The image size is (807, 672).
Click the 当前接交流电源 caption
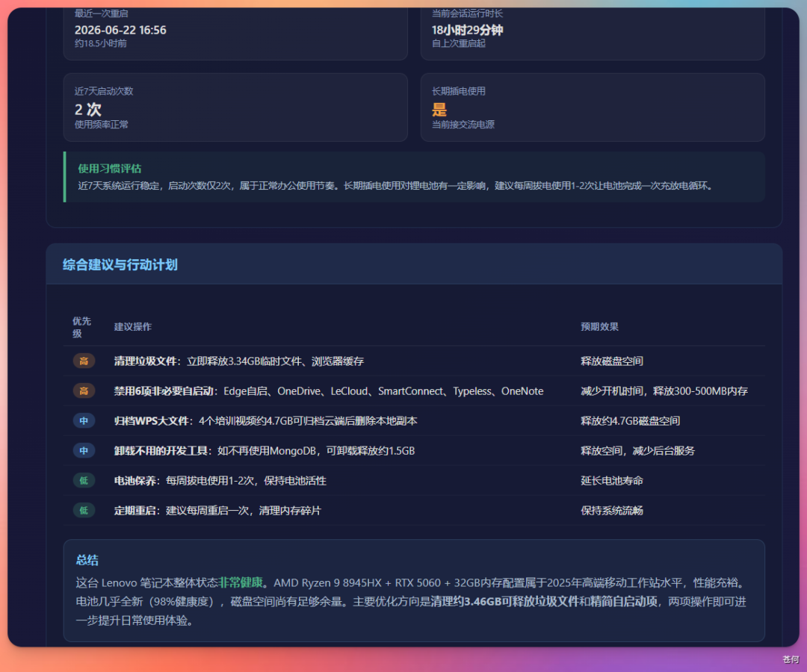coord(463,125)
